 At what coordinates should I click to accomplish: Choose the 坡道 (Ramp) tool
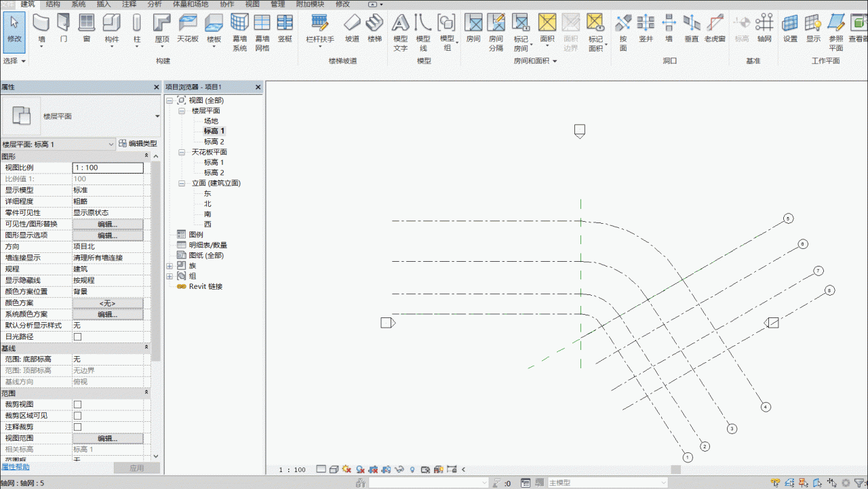[x=353, y=30]
